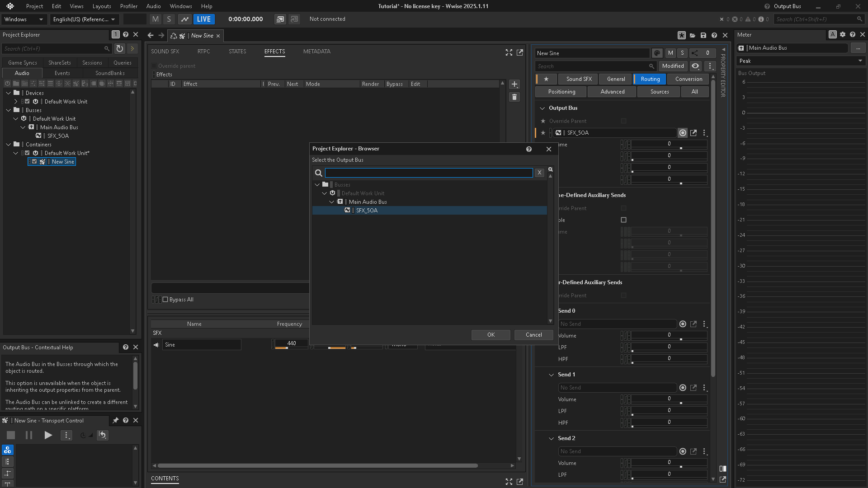This screenshot has width=868, height=488.
Task: Toggle Bypass All checkbox
Action: 165,300
